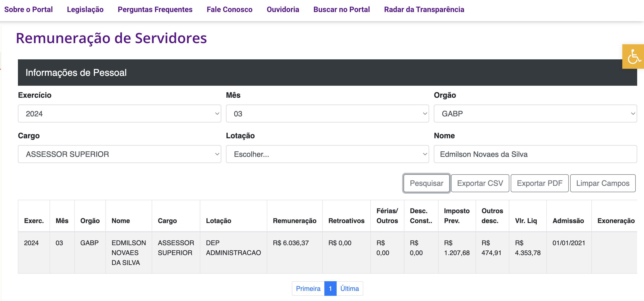Image resolution: width=644 pixels, height=301 pixels.
Task: Select page 1 in pagination
Action: point(330,289)
